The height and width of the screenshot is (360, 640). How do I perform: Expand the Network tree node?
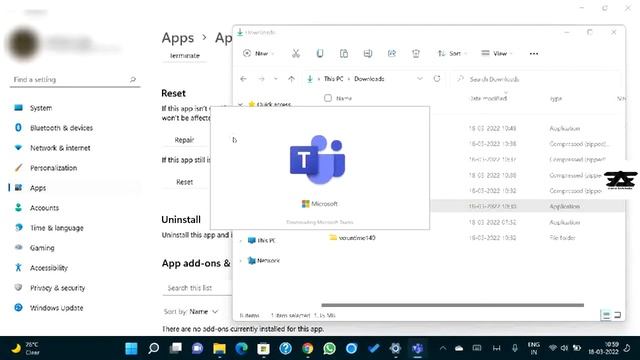coord(241,260)
